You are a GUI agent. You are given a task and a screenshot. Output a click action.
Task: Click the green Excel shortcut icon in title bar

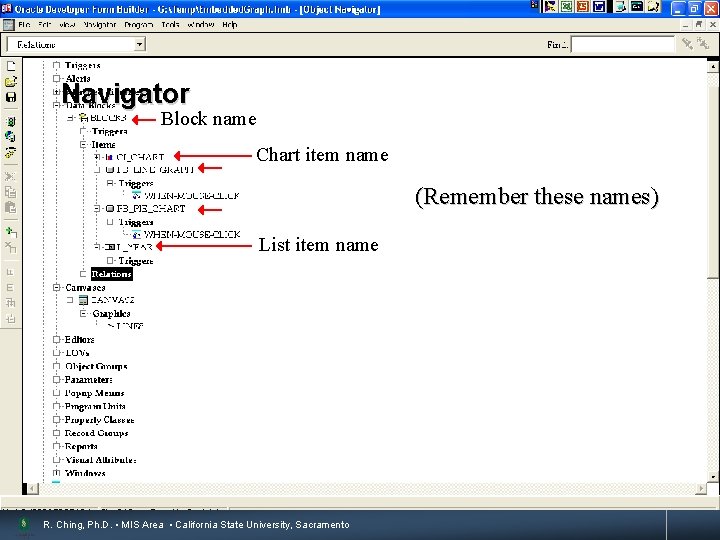567,6
